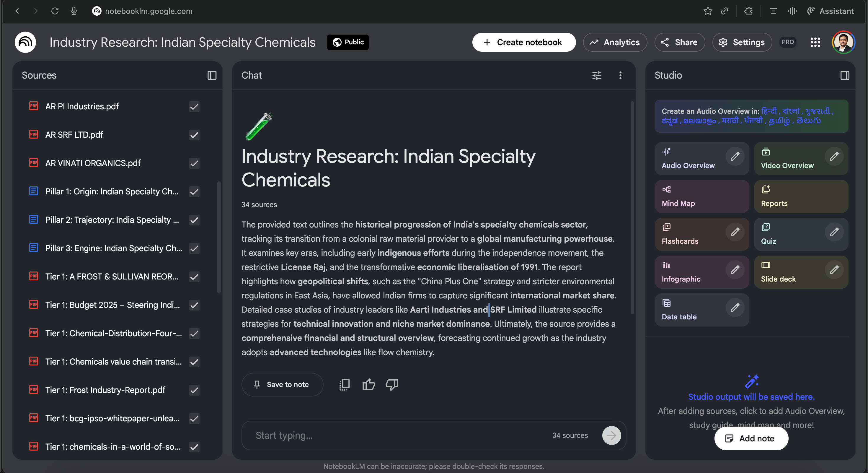The height and width of the screenshot is (473, 868).
Task: Click the chat configure (tune) icon
Action: [596, 75]
